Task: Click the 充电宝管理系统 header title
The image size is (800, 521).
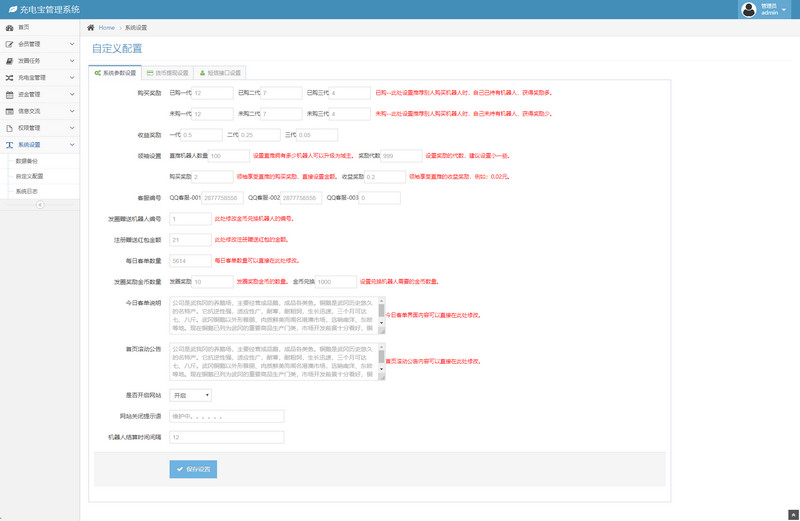Action: 49,9
